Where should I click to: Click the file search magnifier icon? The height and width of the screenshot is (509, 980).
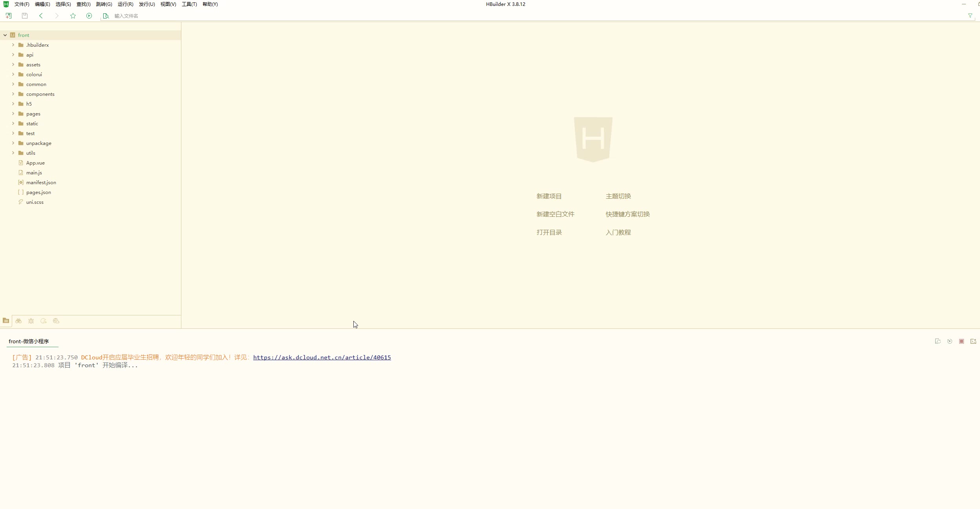coord(106,16)
